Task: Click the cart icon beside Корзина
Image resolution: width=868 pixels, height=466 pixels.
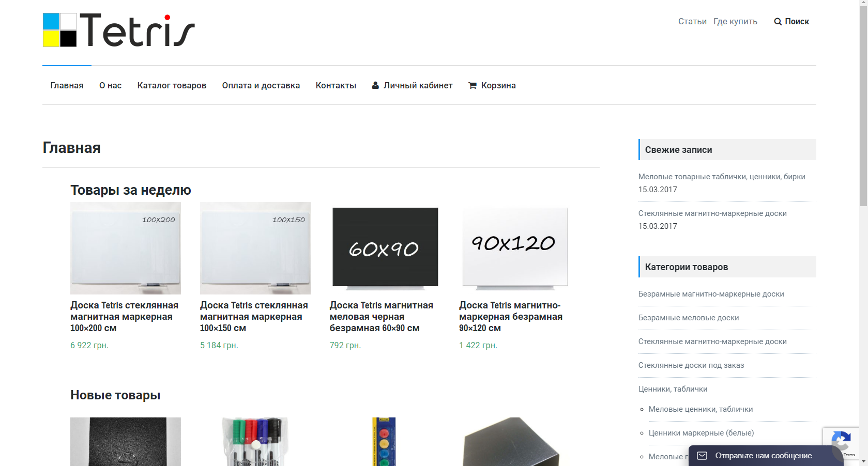Action: (x=473, y=85)
